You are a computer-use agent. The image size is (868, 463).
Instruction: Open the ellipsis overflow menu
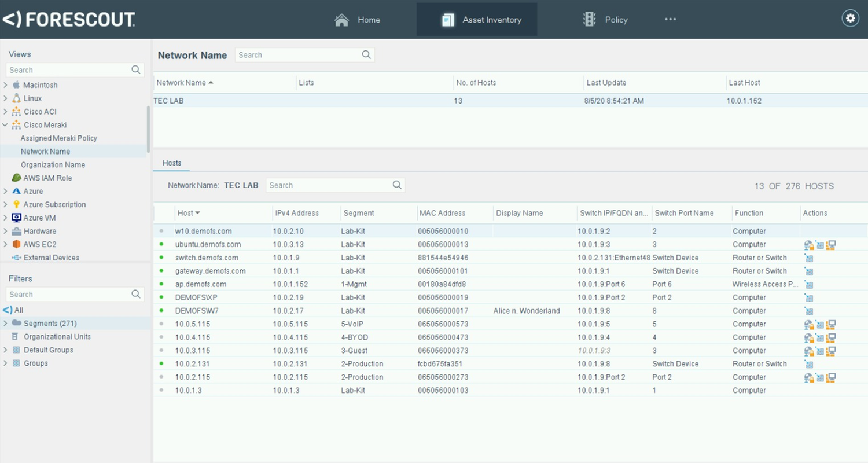[670, 19]
